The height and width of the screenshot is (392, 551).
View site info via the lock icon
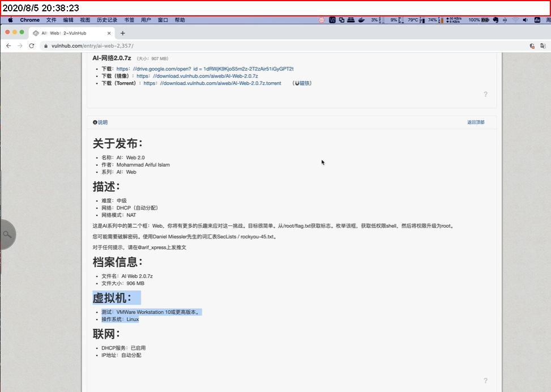click(46, 46)
